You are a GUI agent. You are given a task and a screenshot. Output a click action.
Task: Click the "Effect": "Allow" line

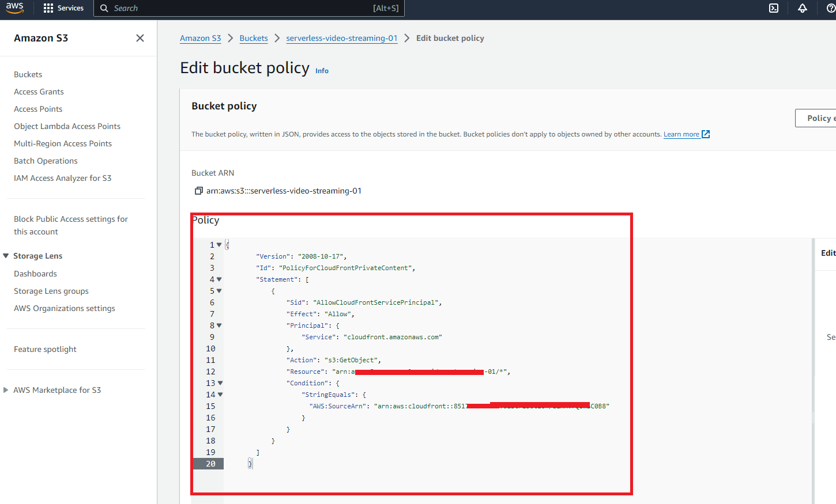[320, 314]
